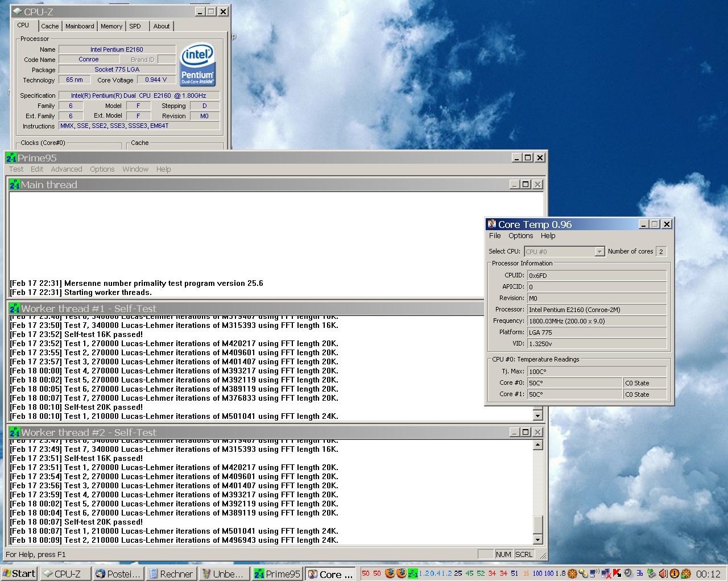Click Worker thread #2 scrollbar down arrow
This screenshot has height=582, width=728.
538,539
